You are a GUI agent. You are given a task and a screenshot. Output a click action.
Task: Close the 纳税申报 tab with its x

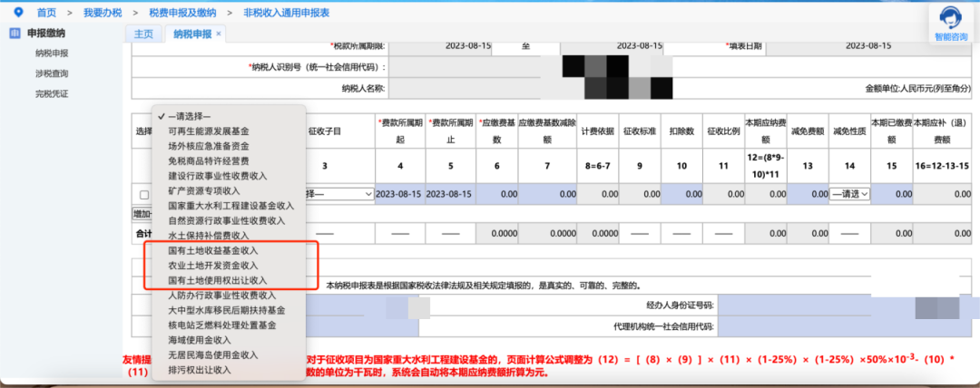(218, 34)
